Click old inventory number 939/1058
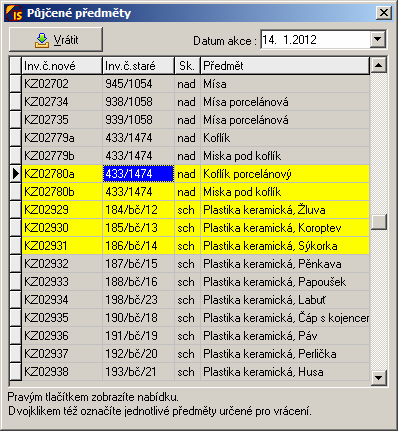This screenshot has height=431, width=398. tap(138, 120)
